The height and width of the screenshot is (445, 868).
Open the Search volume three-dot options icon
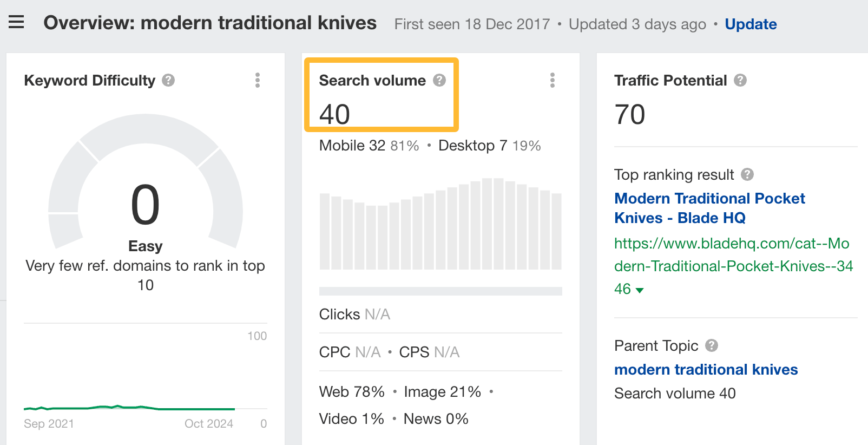[553, 80]
